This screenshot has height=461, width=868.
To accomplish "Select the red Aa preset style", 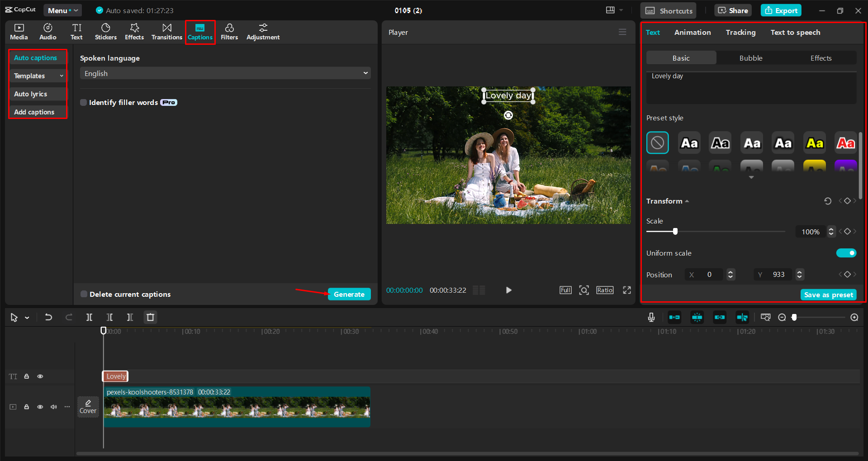I will click(845, 143).
